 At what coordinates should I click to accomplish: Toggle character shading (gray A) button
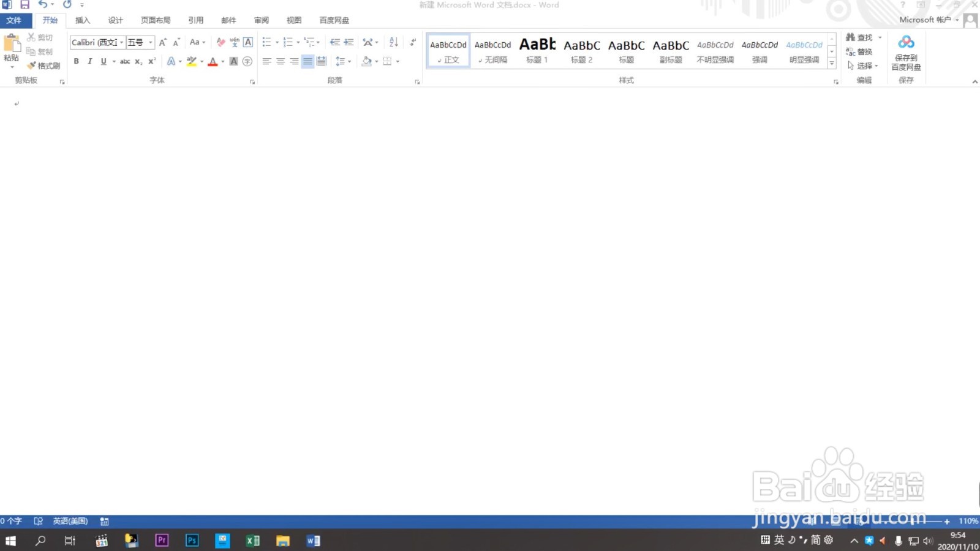point(233,61)
